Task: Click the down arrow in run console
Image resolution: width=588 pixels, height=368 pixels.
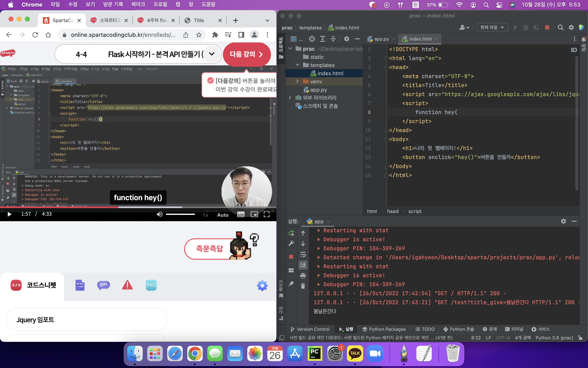Action: pyautogui.click(x=303, y=244)
